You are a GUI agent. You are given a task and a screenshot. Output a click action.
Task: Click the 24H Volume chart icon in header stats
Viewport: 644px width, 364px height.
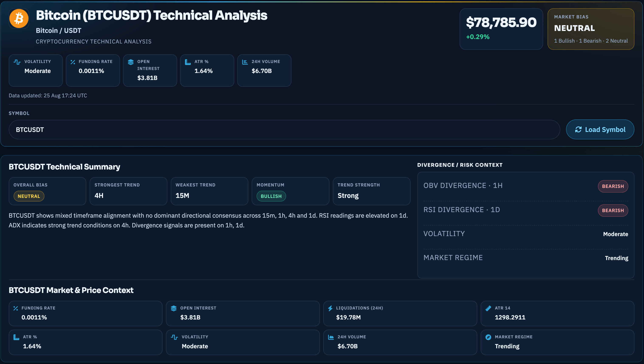[x=245, y=62]
